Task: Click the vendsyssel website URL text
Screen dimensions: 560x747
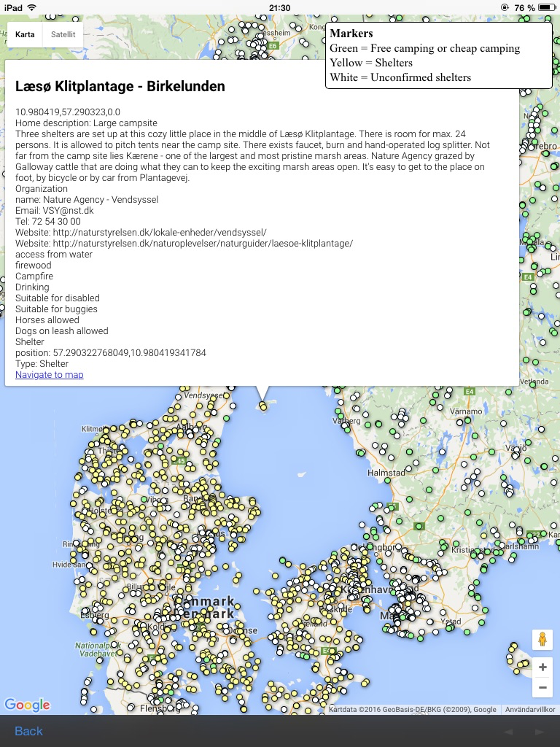Action: click(x=160, y=233)
